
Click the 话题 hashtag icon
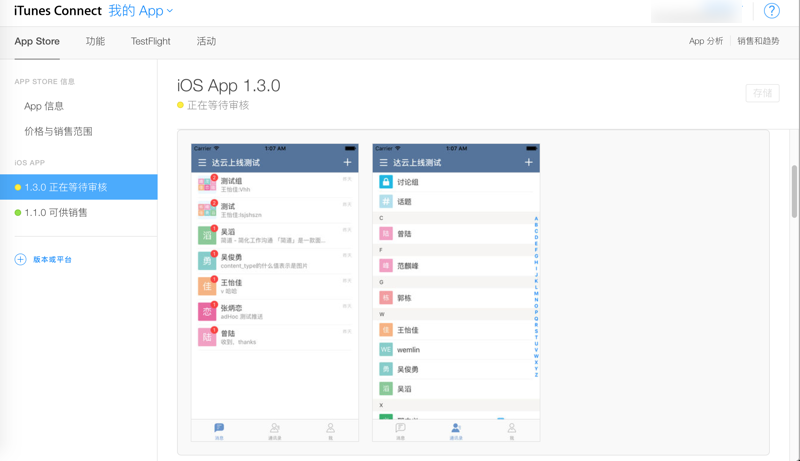tap(386, 201)
